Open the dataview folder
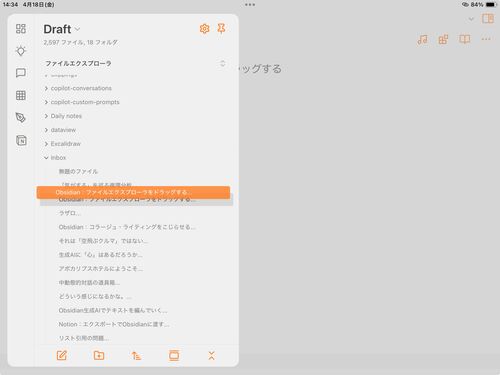This screenshot has height=375, width=500. coord(63,130)
